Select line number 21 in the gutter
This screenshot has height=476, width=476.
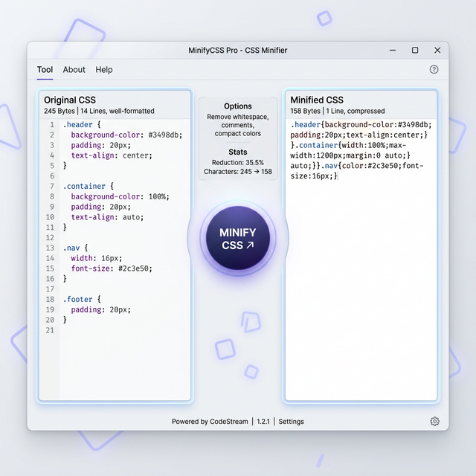[50, 330]
